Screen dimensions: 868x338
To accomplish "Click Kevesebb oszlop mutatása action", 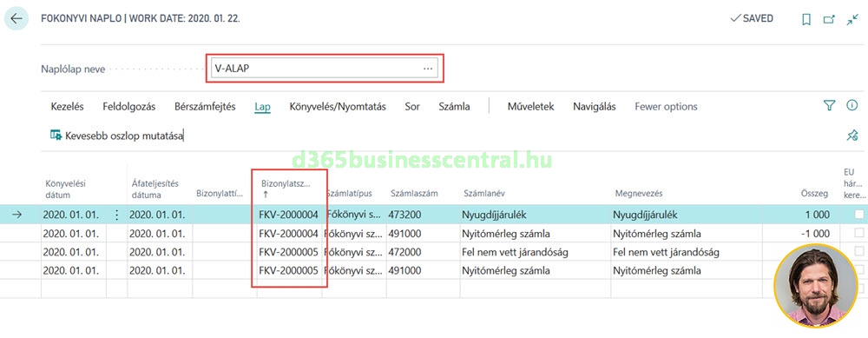I will click(x=124, y=136).
